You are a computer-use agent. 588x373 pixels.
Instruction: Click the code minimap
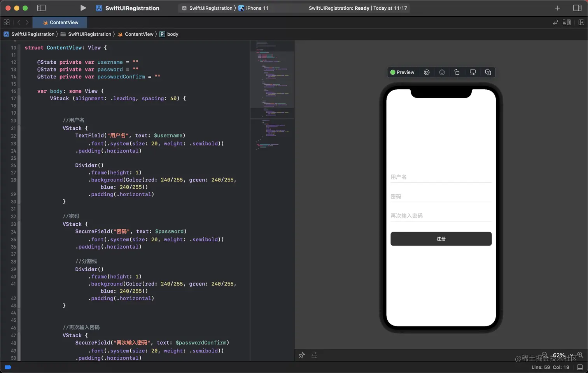(272, 95)
